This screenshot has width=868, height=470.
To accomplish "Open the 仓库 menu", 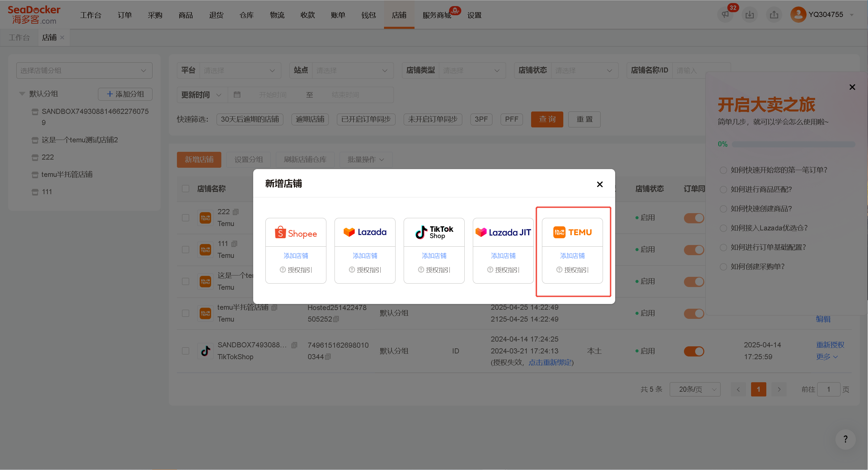I will coord(247,15).
